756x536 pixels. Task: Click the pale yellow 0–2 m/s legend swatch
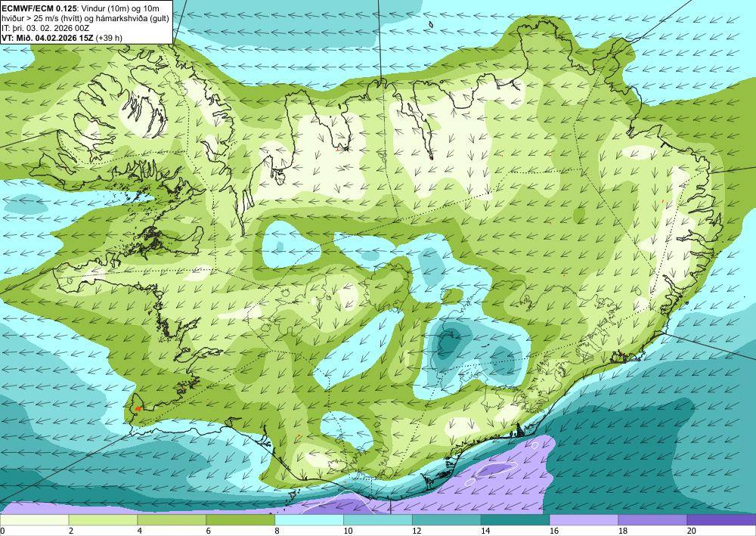tap(34, 520)
